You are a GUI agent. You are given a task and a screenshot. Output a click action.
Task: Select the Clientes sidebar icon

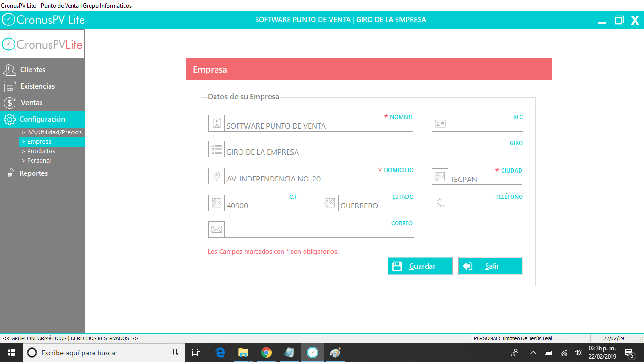(8, 69)
